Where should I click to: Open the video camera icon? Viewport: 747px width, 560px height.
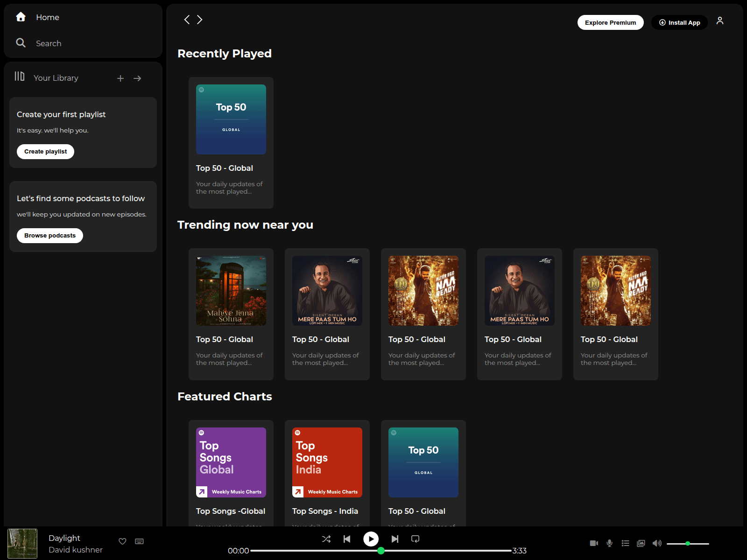594,543
